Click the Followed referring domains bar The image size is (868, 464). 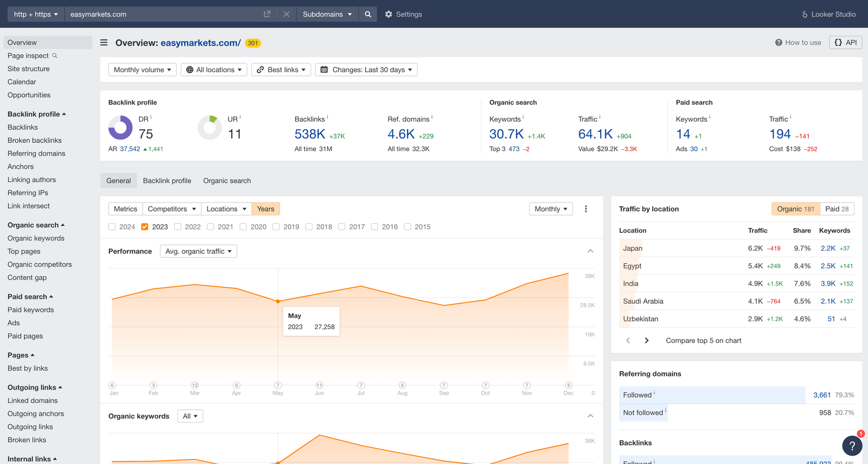[x=712, y=395]
